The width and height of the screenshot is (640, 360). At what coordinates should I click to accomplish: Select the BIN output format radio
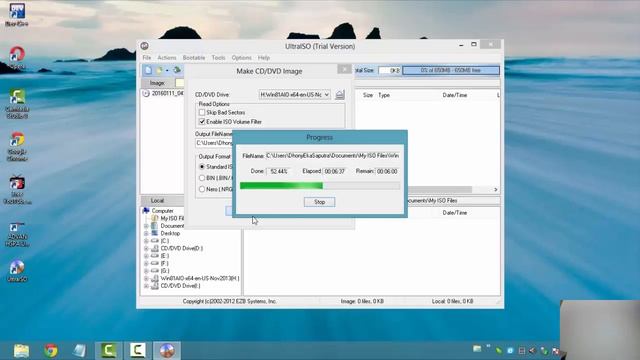coord(202,178)
